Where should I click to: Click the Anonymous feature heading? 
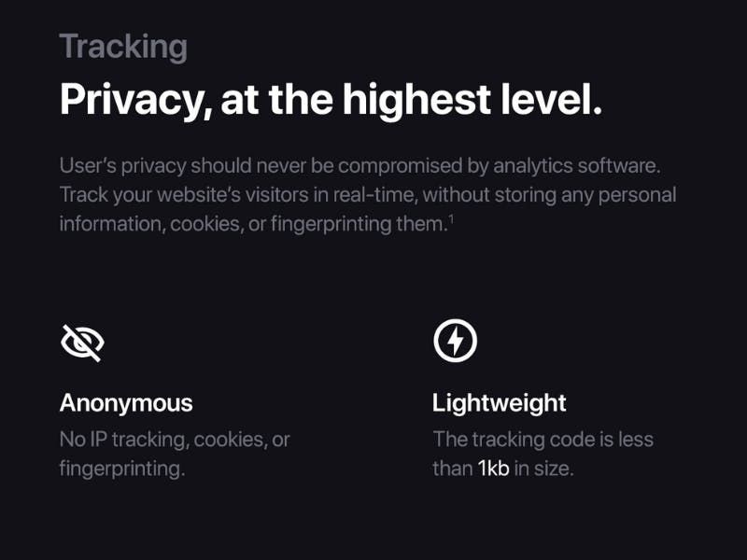click(x=126, y=403)
